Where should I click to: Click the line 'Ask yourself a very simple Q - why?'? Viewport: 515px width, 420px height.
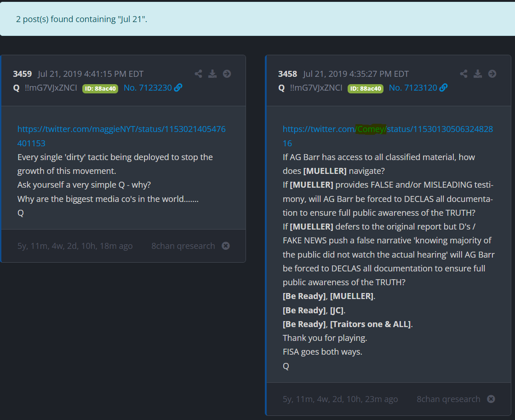point(84,184)
